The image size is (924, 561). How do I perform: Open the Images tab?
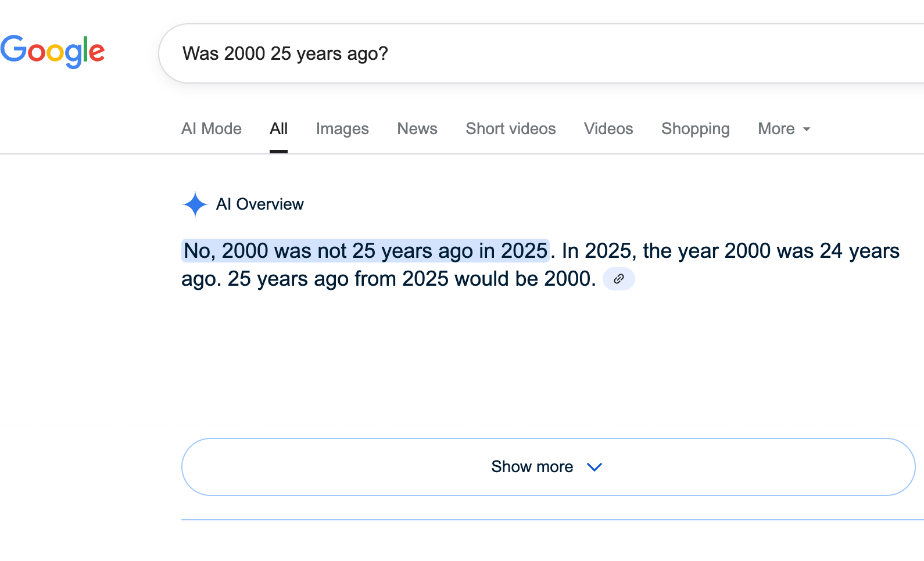[x=342, y=128]
